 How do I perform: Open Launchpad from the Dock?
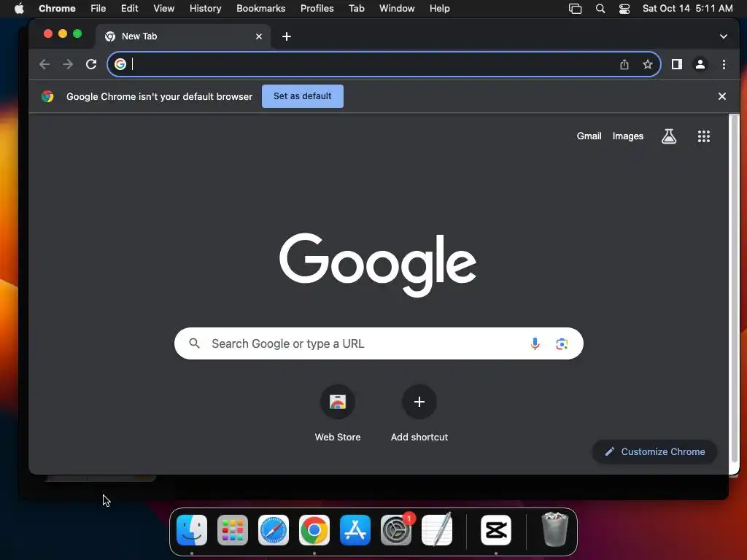point(233,530)
